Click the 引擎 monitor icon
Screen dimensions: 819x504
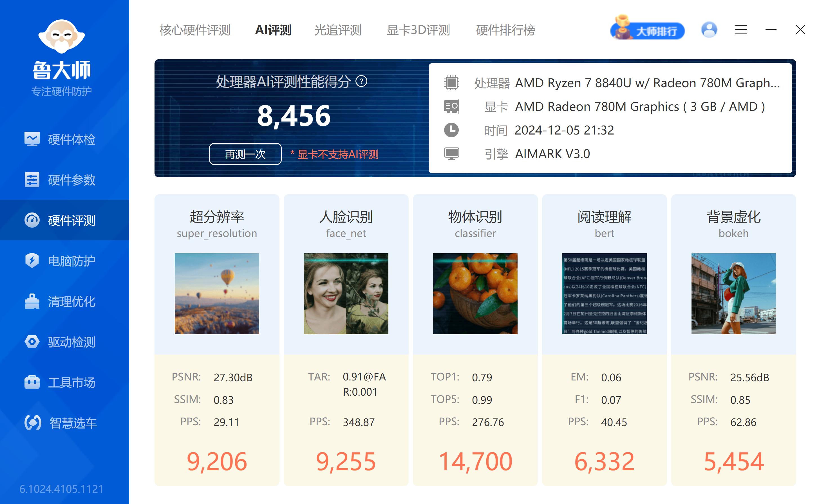tap(451, 154)
